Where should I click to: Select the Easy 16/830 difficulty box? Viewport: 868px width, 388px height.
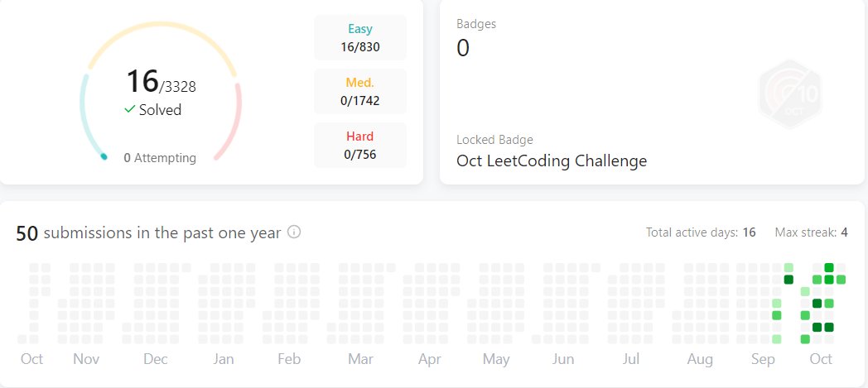tap(359, 38)
